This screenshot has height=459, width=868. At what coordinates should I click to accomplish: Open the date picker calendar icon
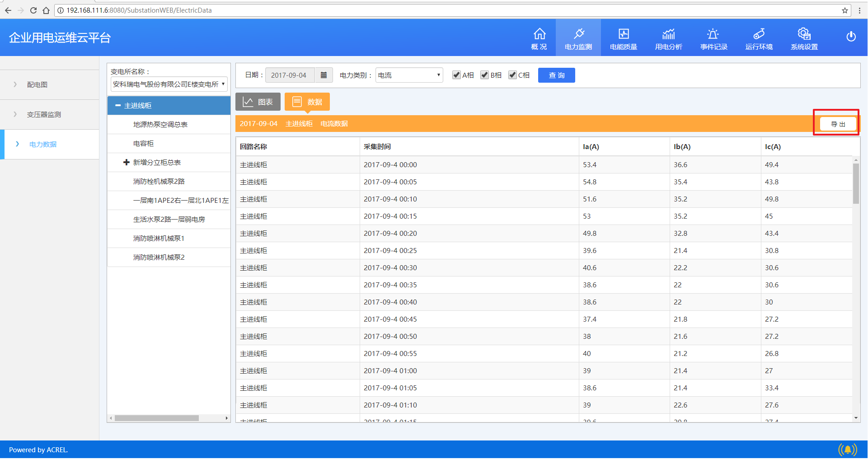pos(324,75)
